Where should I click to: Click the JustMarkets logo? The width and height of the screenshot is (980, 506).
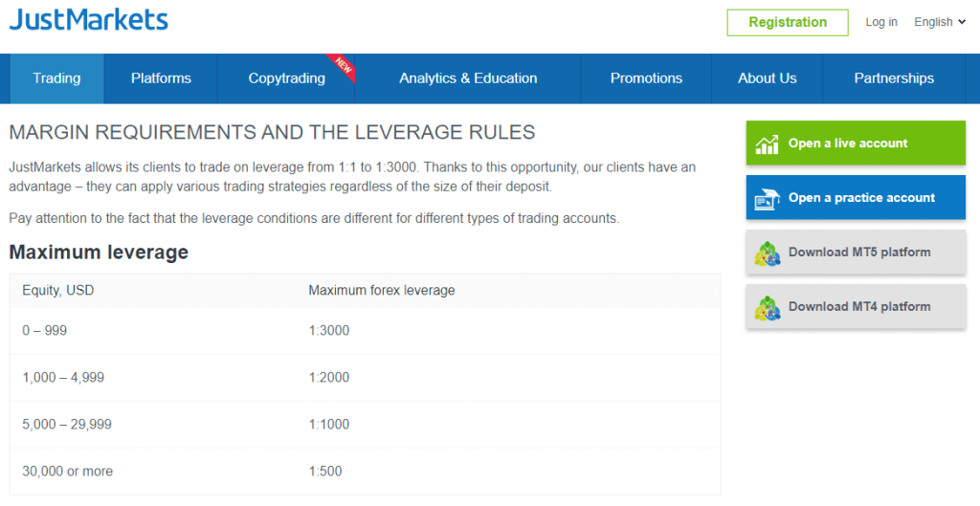(88, 20)
